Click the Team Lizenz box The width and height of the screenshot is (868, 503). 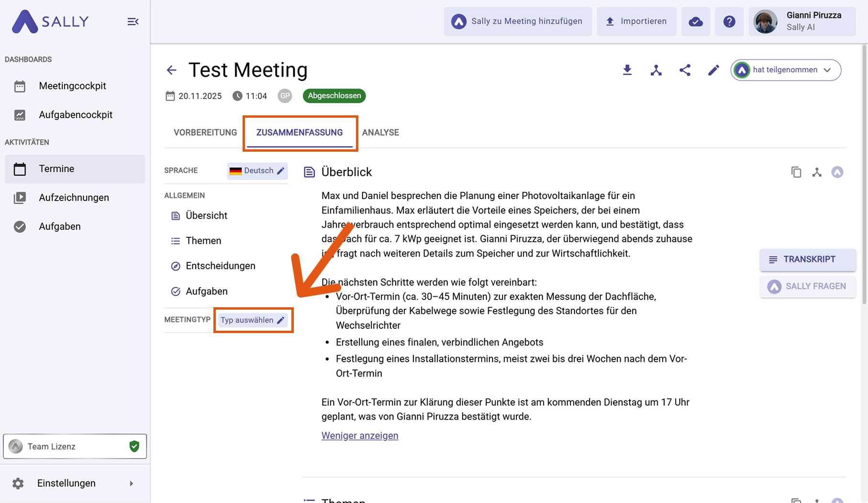coord(75,447)
